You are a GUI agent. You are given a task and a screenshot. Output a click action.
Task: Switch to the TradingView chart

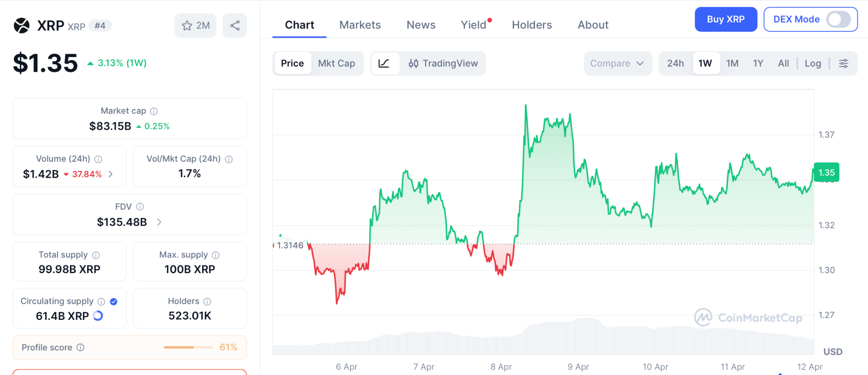(x=443, y=63)
